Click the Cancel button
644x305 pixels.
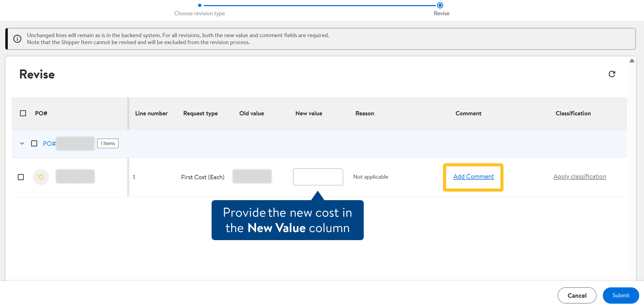(x=577, y=295)
